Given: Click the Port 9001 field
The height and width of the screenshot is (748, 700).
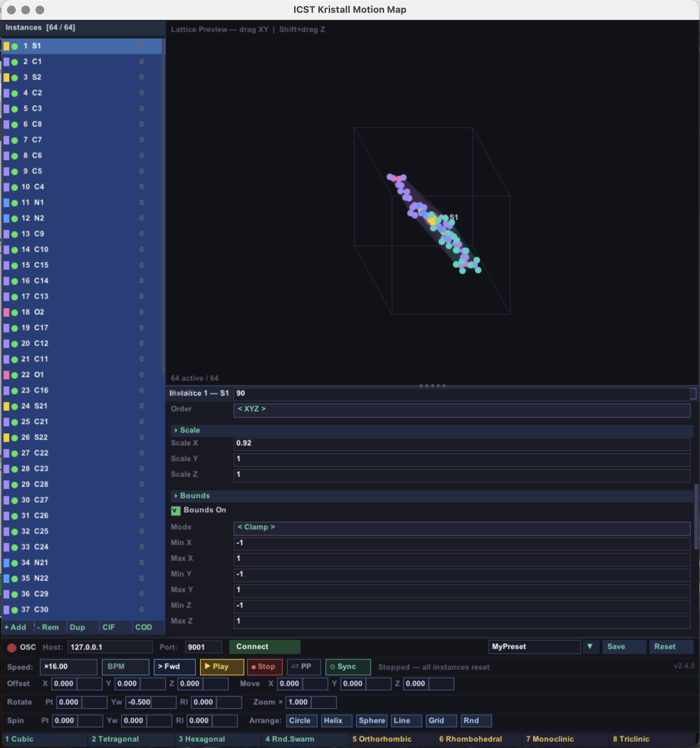Looking at the screenshot, I should click(203, 647).
